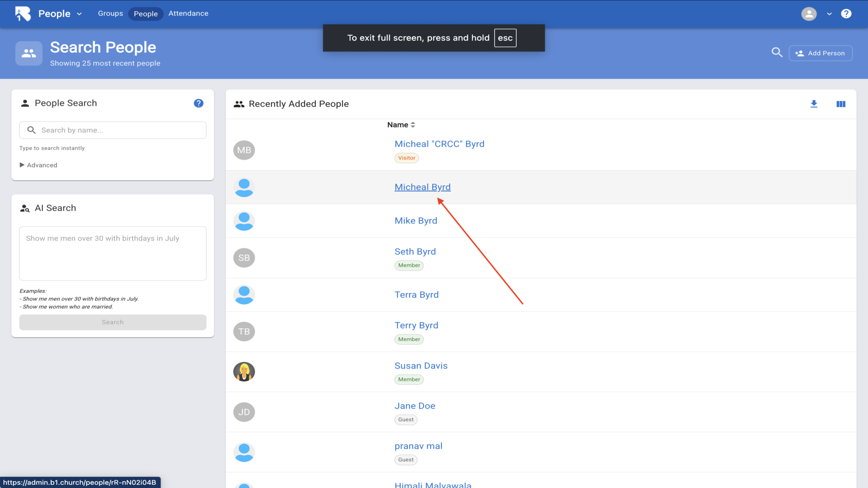868x488 pixels.
Task: Click the MB avatar for Micheal Byrd
Action: [244, 150]
